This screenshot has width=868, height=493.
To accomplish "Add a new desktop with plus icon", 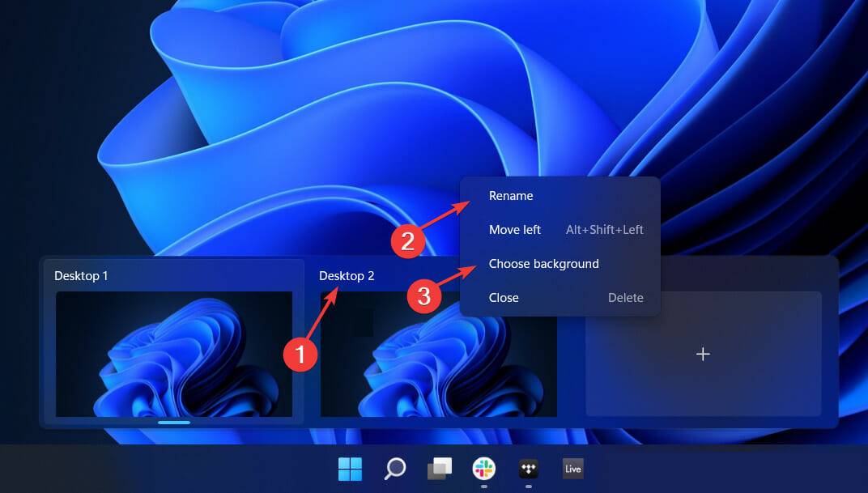I will 703,355.
